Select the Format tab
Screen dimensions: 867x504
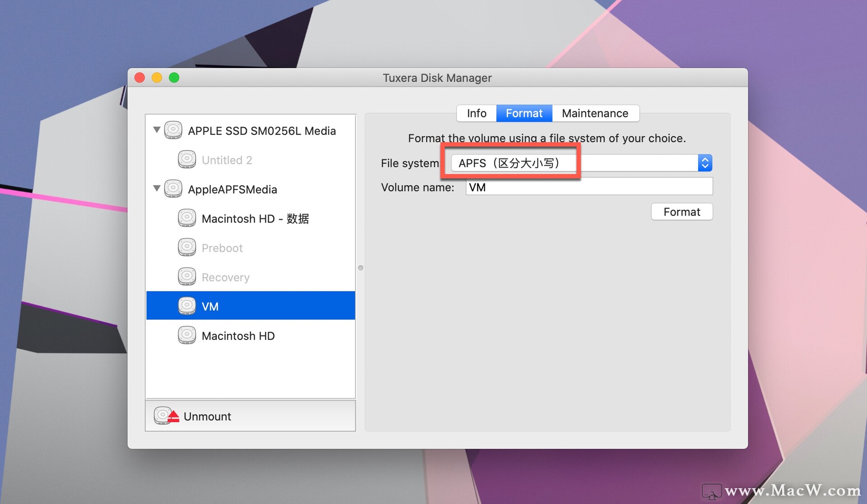[524, 113]
